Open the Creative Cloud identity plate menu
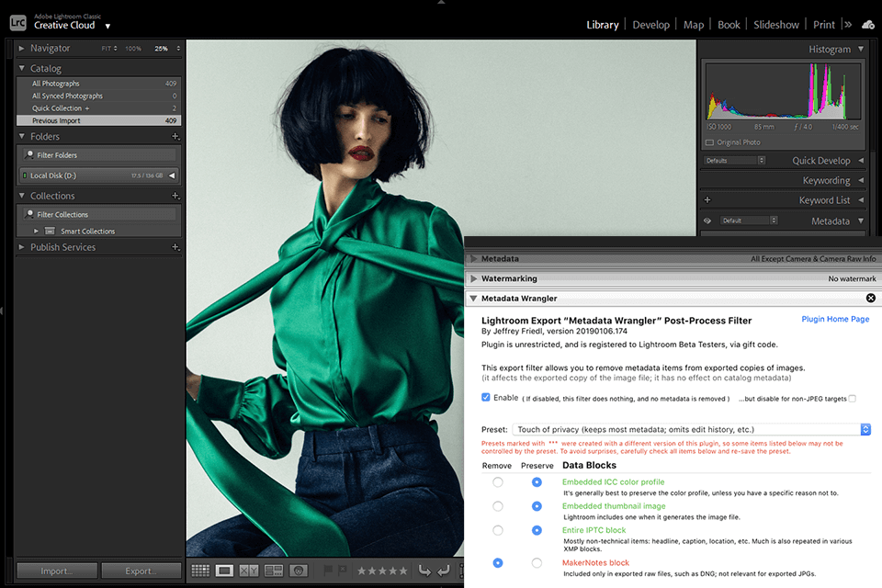The height and width of the screenshot is (588, 882). [x=107, y=26]
